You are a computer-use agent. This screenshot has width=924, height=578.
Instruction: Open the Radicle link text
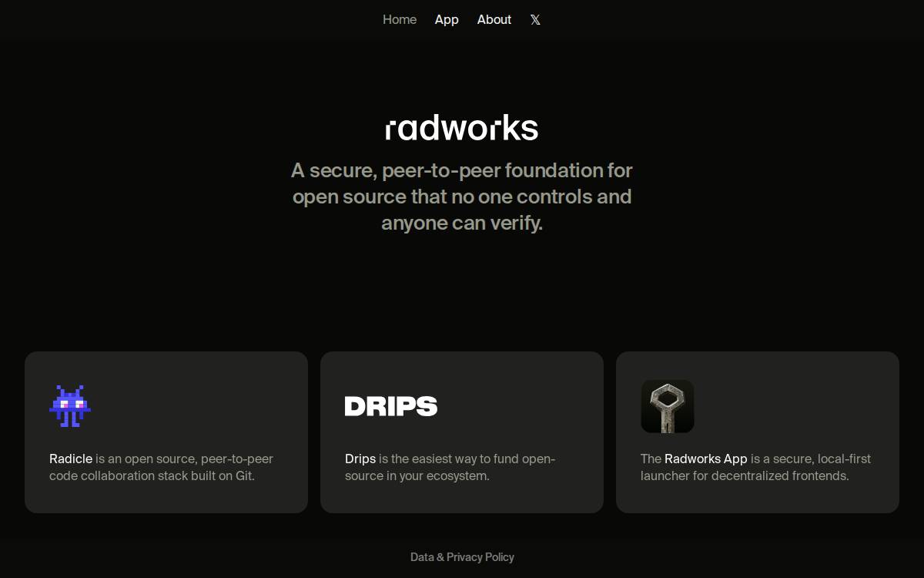pyautogui.click(x=71, y=459)
